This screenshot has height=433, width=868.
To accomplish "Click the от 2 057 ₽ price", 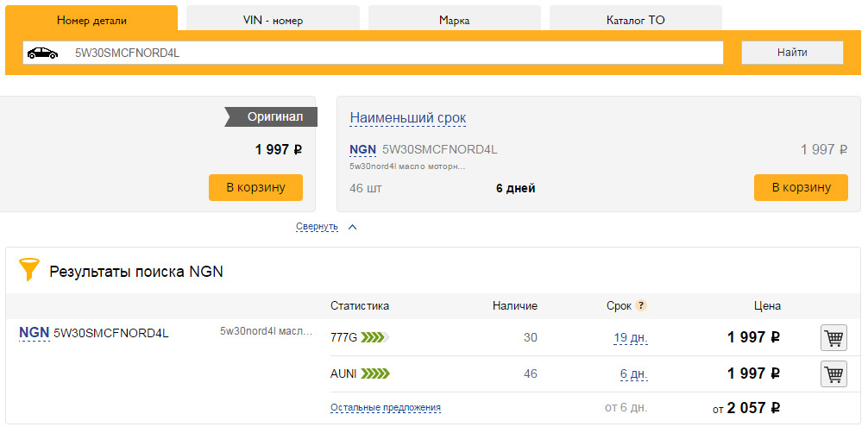I will pos(746,409).
